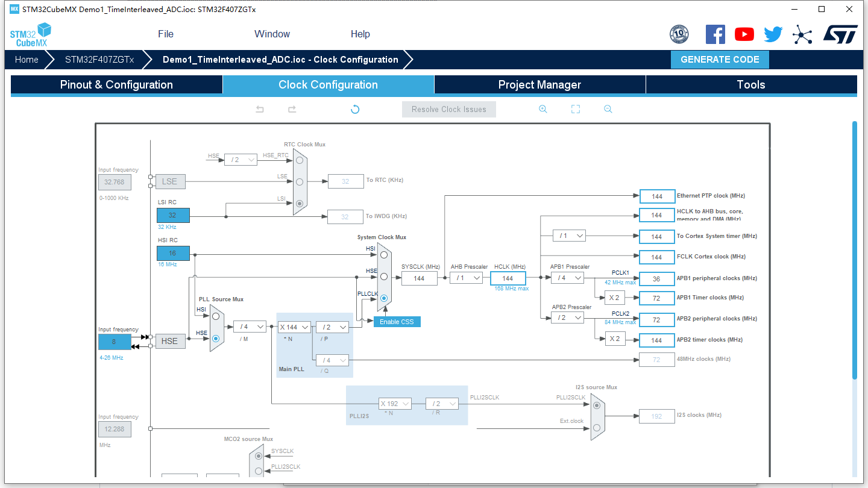Select PLLI2SCLK in I2S source Mux
868x488 pixels.
pyautogui.click(x=597, y=405)
